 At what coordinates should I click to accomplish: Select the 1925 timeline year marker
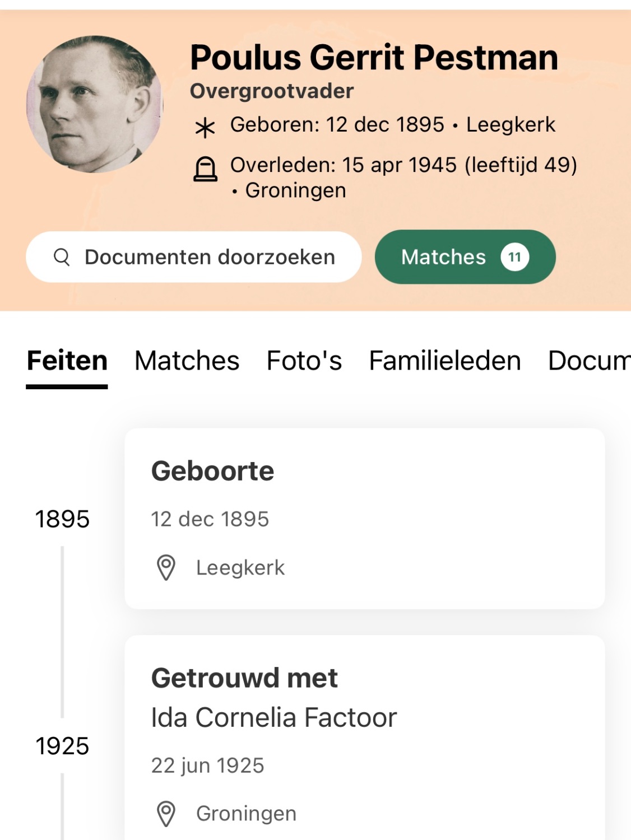[x=62, y=746]
